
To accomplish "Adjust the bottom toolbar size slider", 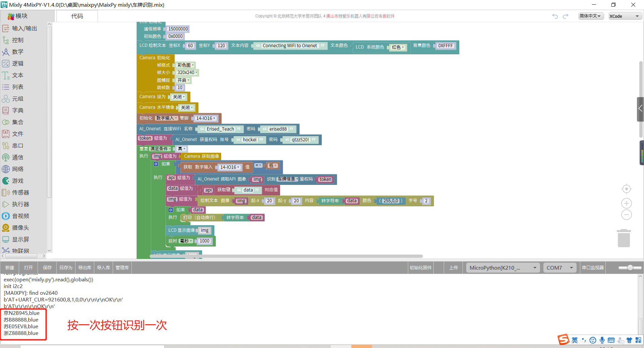I will [630, 268].
